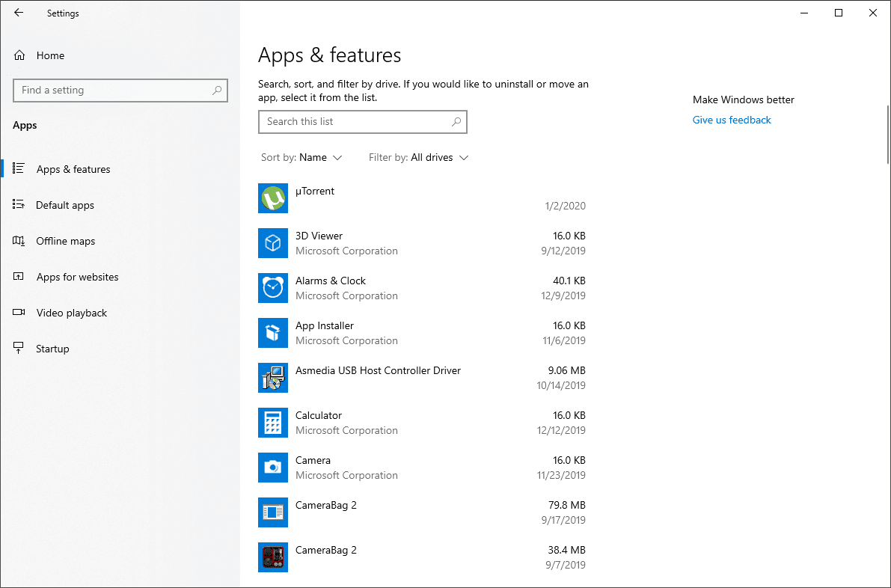Click the Give us feedback link
The image size is (891, 588).
(732, 120)
